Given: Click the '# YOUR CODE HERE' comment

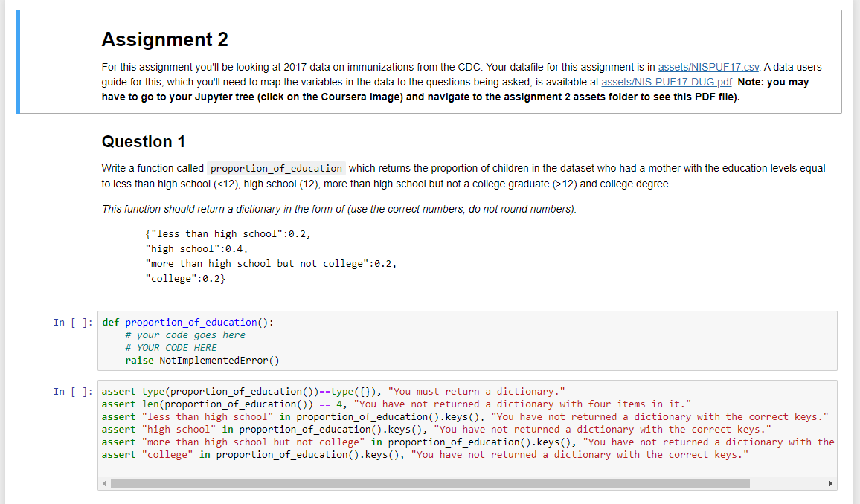Looking at the screenshot, I should (170, 347).
